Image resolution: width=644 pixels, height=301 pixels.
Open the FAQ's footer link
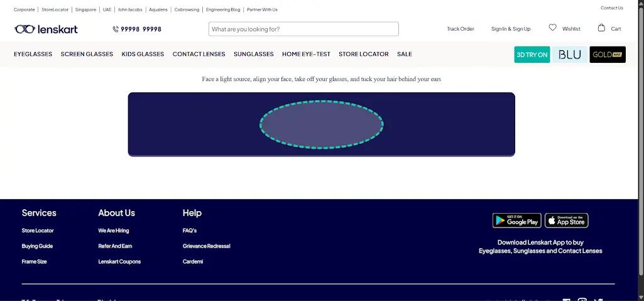[190, 231]
